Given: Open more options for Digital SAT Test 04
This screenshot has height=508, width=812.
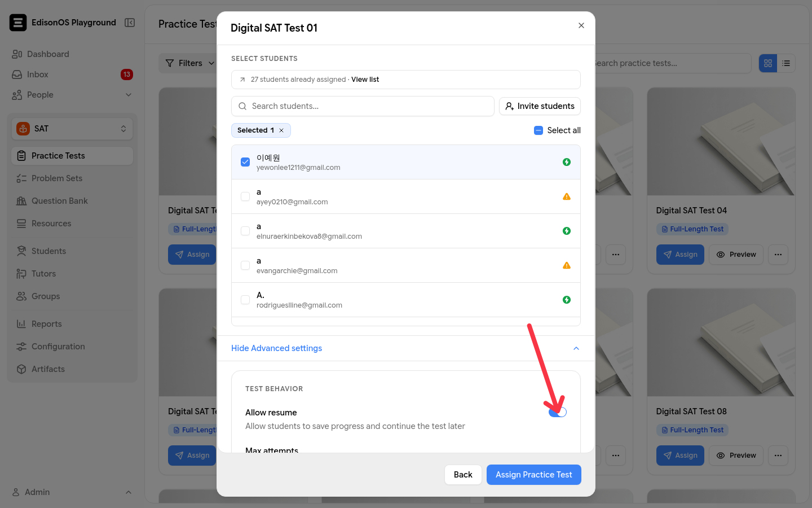Looking at the screenshot, I should [778, 255].
